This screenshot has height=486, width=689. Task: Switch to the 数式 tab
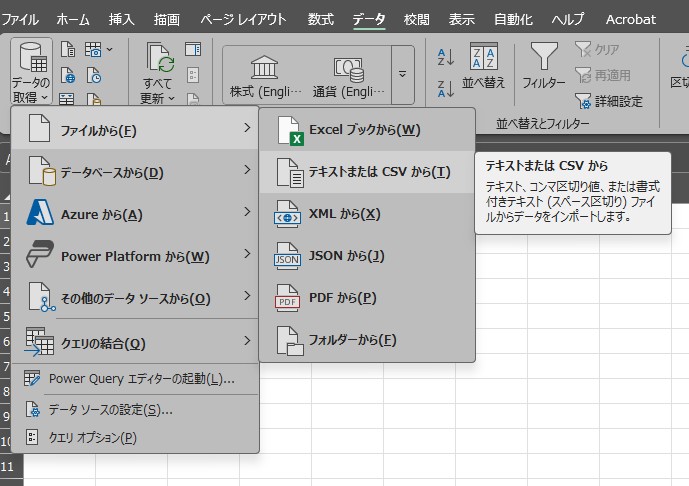(x=320, y=19)
